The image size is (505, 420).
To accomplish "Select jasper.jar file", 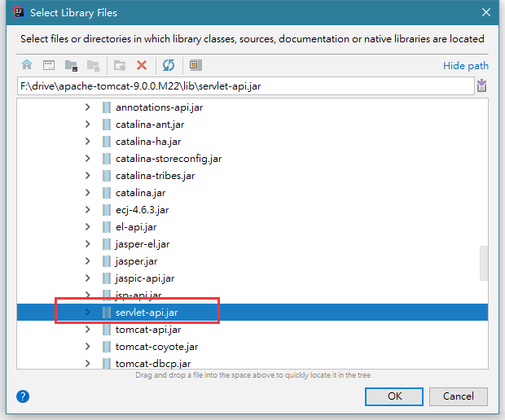I will [137, 261].
